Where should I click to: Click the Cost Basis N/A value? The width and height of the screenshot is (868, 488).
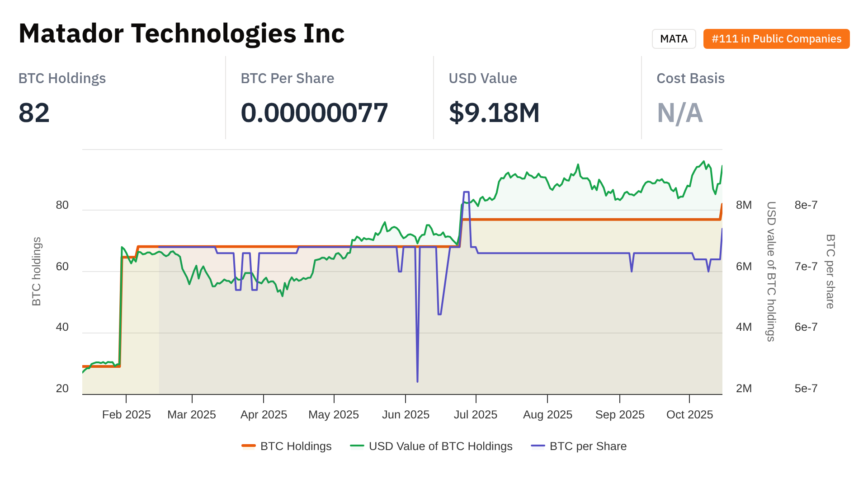(x=679, y=113)
